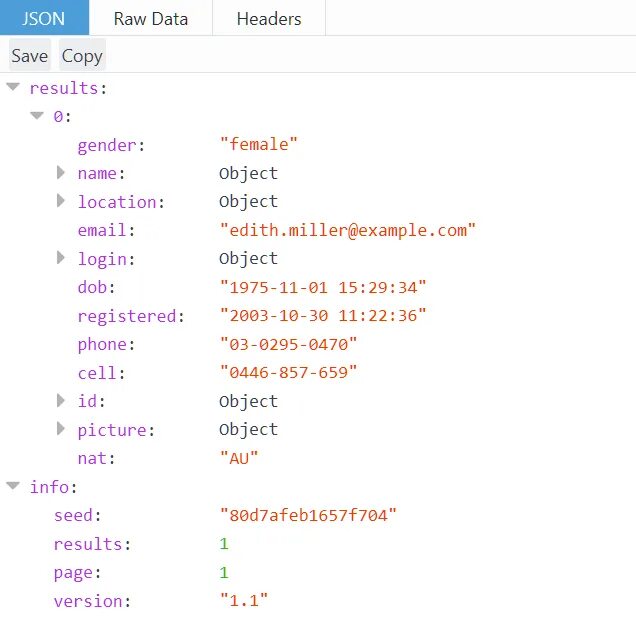The width and height of the screenshot is (636, 623).
Task: Select the "1.1" version value
Action: 244,600
